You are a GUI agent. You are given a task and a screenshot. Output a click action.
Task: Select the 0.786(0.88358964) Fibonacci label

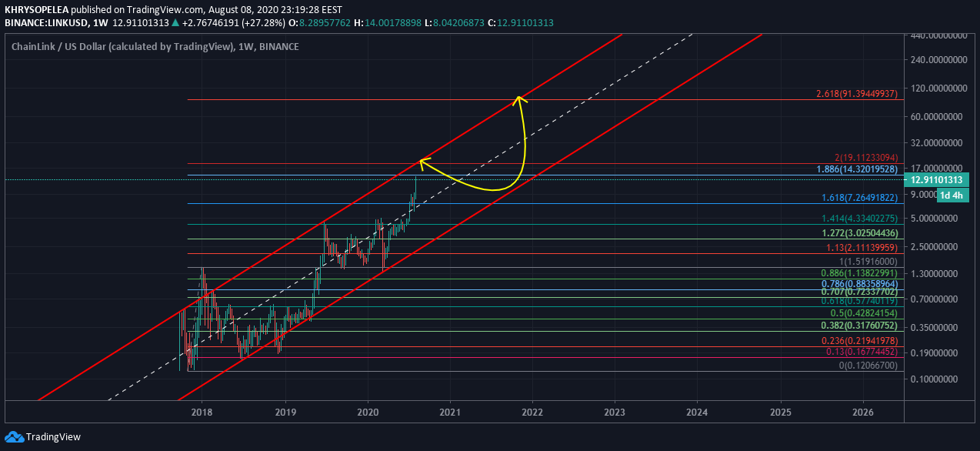(859, 284)
